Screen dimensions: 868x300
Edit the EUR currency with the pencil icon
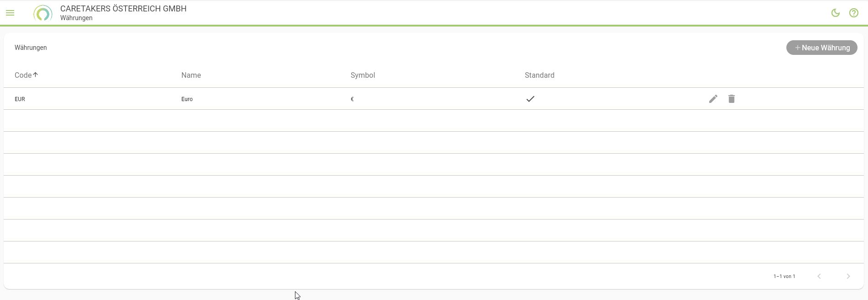713,99
